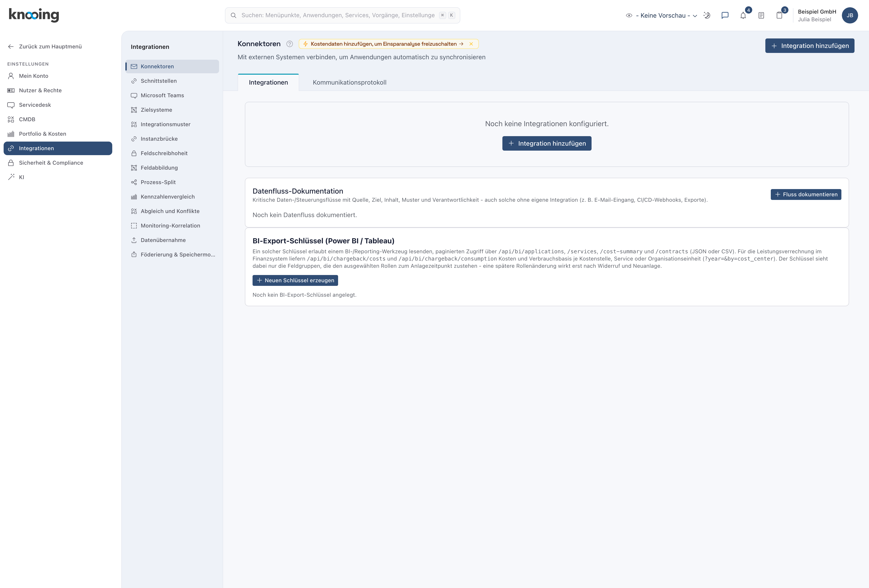This screenshot has width=869, height=588.
Task: Open notifications bell icon
Action: pos(743,15)
